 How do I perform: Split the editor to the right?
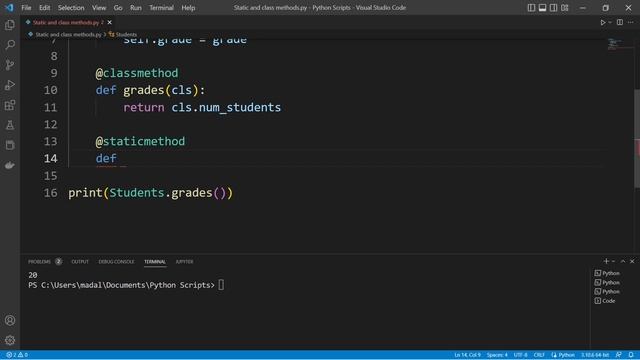pos(620,22)
